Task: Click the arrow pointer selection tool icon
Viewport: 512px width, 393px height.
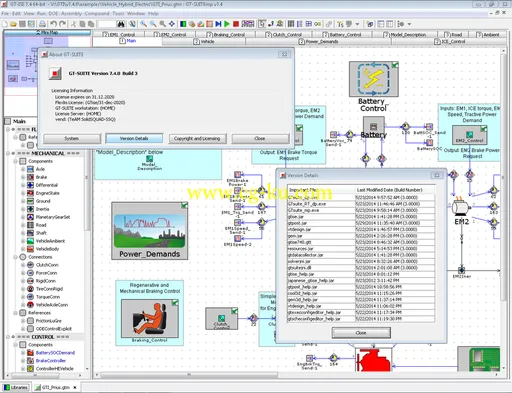Action: tap(262, 24)
